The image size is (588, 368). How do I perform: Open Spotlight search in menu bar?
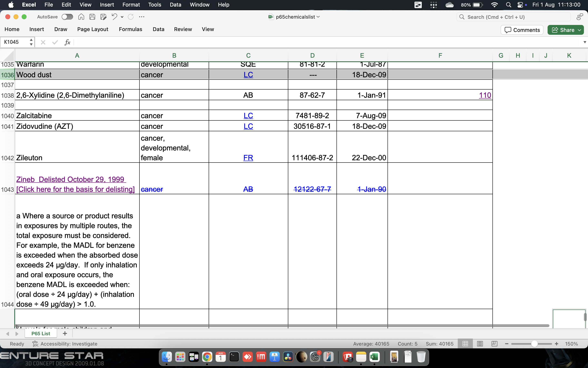tap(508, 5)
